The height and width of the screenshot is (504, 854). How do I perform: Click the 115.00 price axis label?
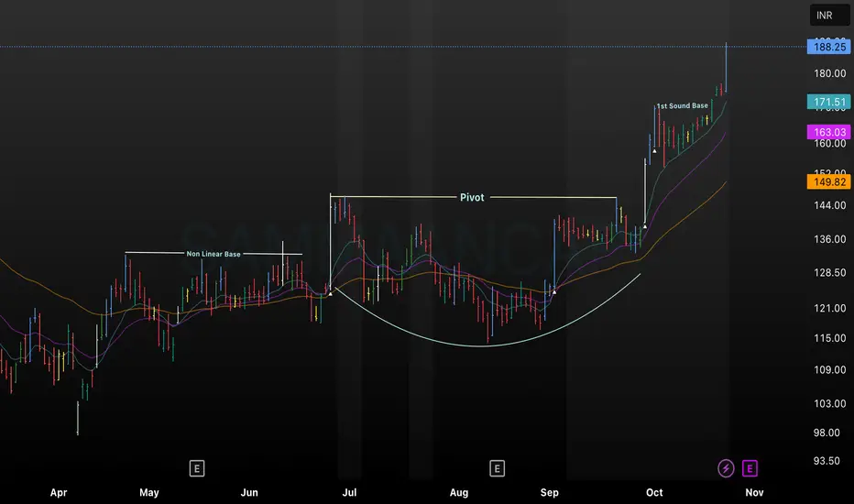[x=829, y=338]
